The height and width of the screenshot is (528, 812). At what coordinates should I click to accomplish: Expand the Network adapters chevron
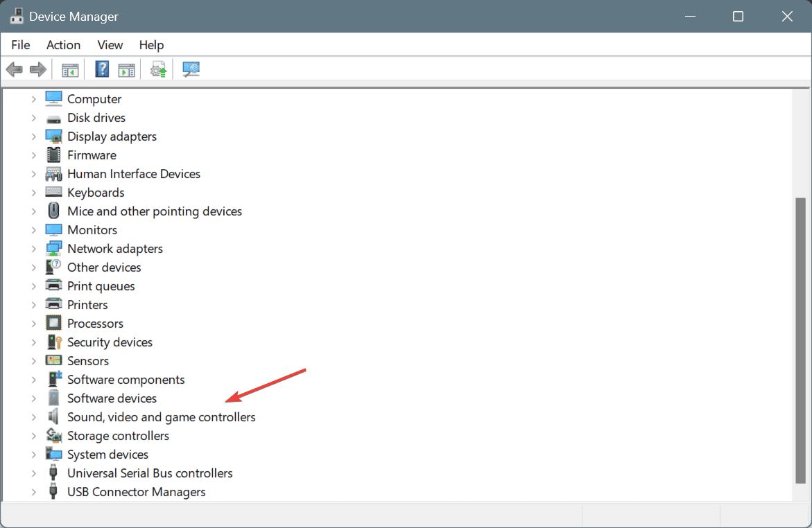34,249
